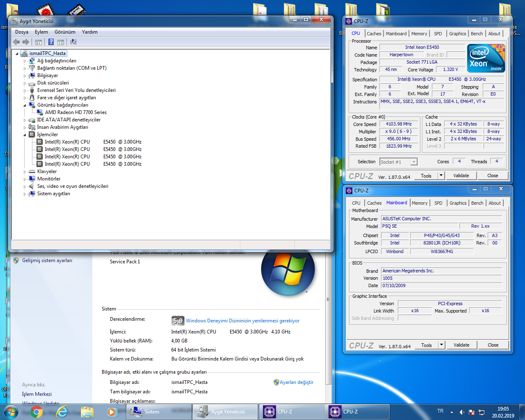Expand the Klavyeler node arrow
Viewport: 525px width, 420px height.
[x=25, y=172]
